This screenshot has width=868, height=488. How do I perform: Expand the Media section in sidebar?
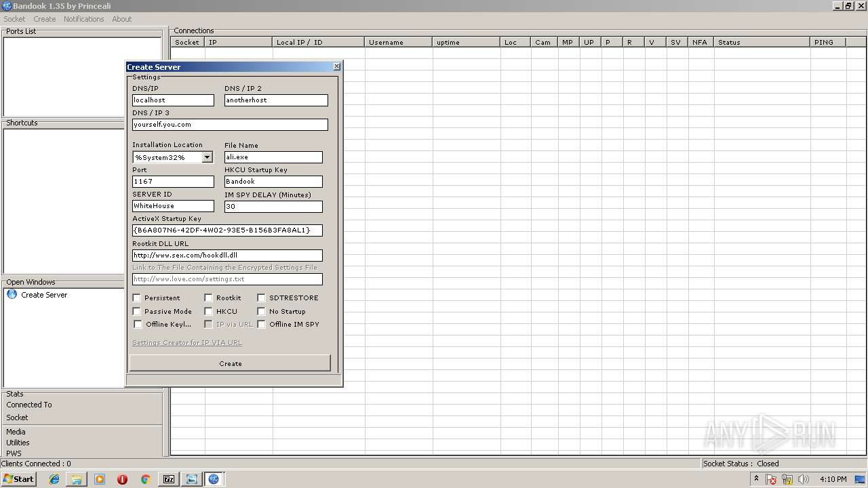[16, 432]
